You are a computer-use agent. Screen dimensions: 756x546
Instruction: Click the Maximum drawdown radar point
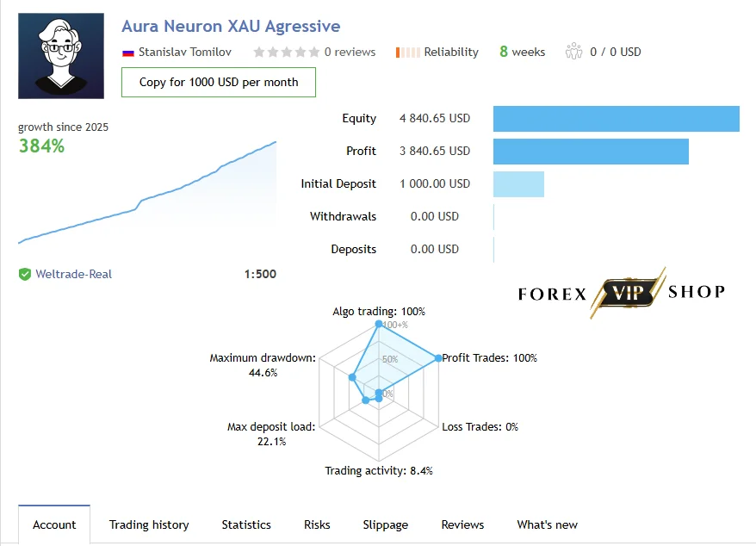(352, 378)
